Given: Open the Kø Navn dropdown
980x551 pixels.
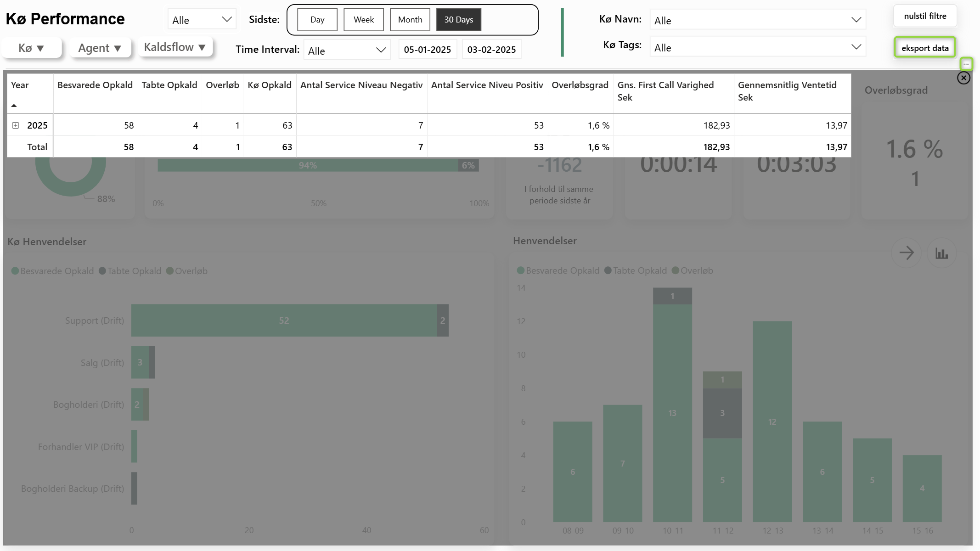Looking at the screenshot, I should (757, 20).
